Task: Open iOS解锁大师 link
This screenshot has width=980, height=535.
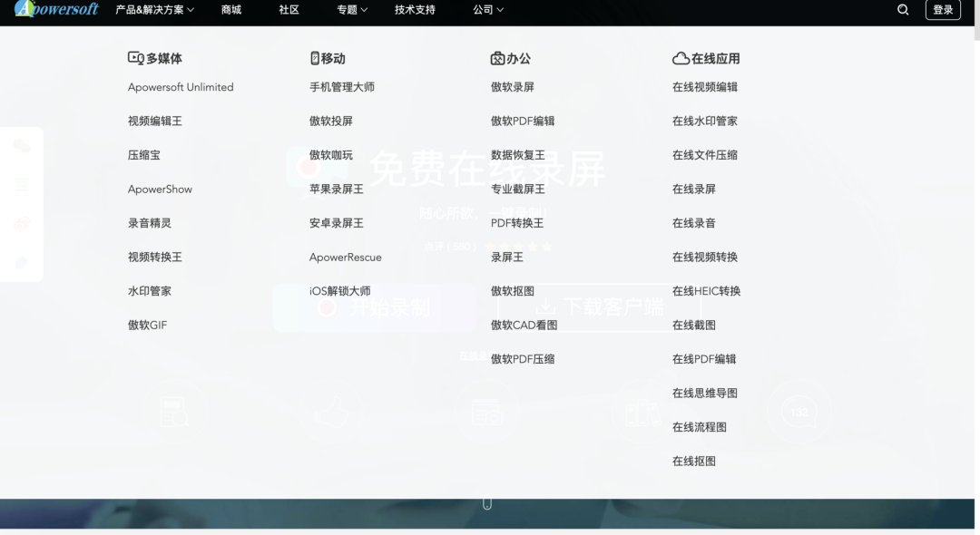Action: click(340, 291)
